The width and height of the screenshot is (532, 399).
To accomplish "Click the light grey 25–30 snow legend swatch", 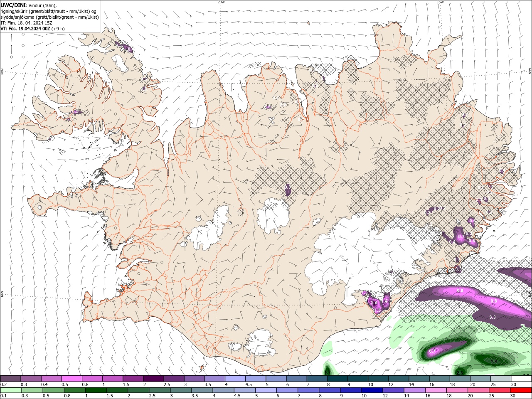I will pos(500,379).
